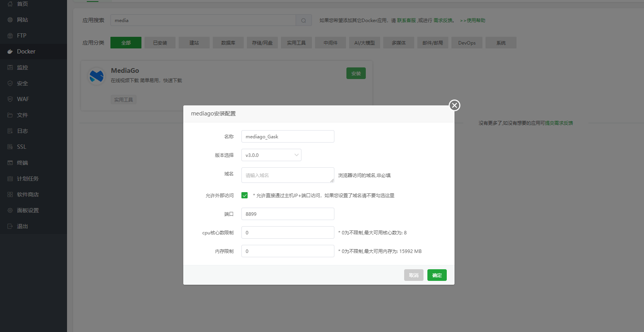Select the 全部 category tab
This screenshot has width=644, height=332.
tap(126, 43)
